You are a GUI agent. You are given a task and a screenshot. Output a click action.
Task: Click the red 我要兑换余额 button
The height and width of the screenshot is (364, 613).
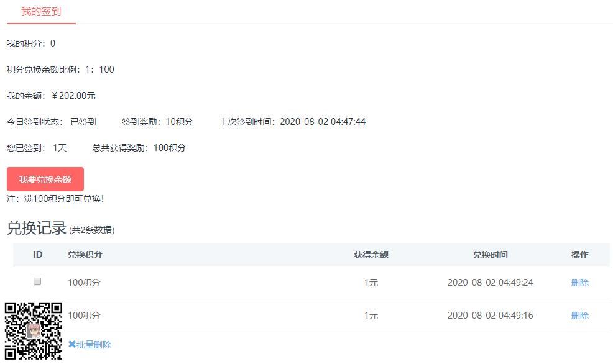[x=45, y=179]
